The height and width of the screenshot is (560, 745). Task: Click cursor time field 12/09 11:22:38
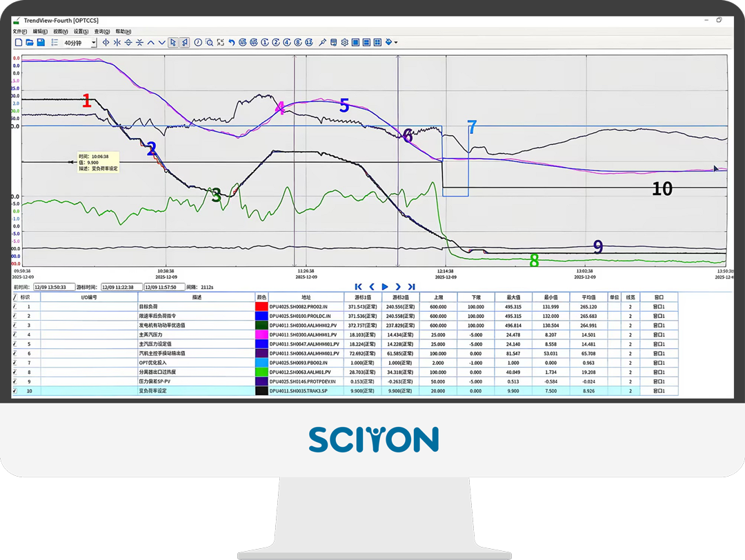tap(121, 287)
